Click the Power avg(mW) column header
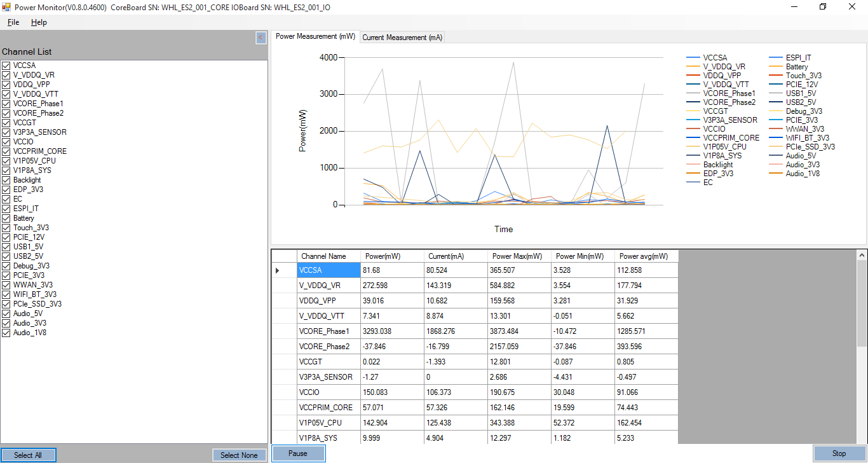 pyautogui.click(x=646, y=256)
